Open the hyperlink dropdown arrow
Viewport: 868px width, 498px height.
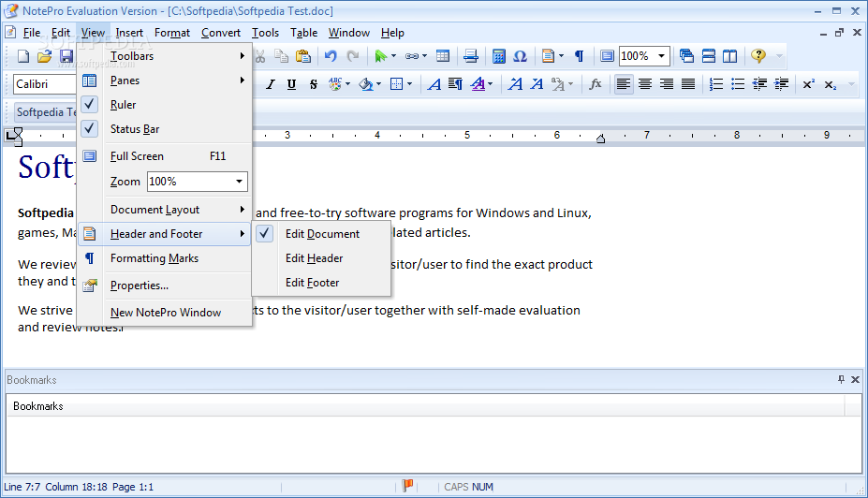coord(424,56)
